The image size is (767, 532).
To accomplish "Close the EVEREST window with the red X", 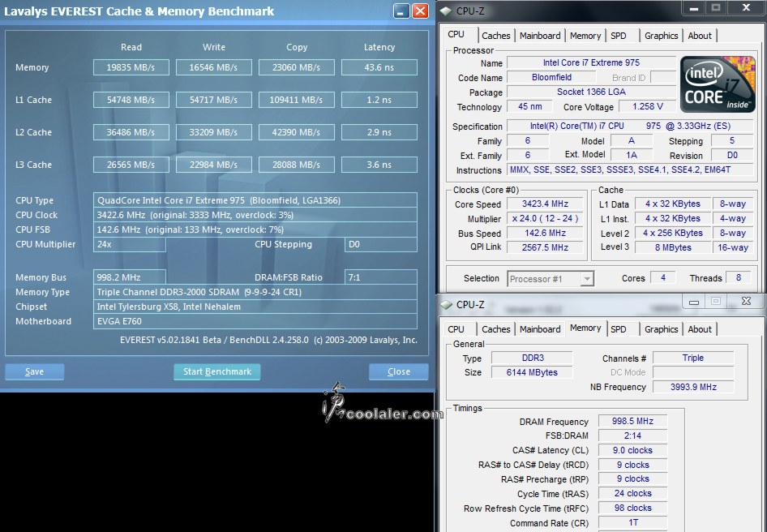I will click(420, 11).
